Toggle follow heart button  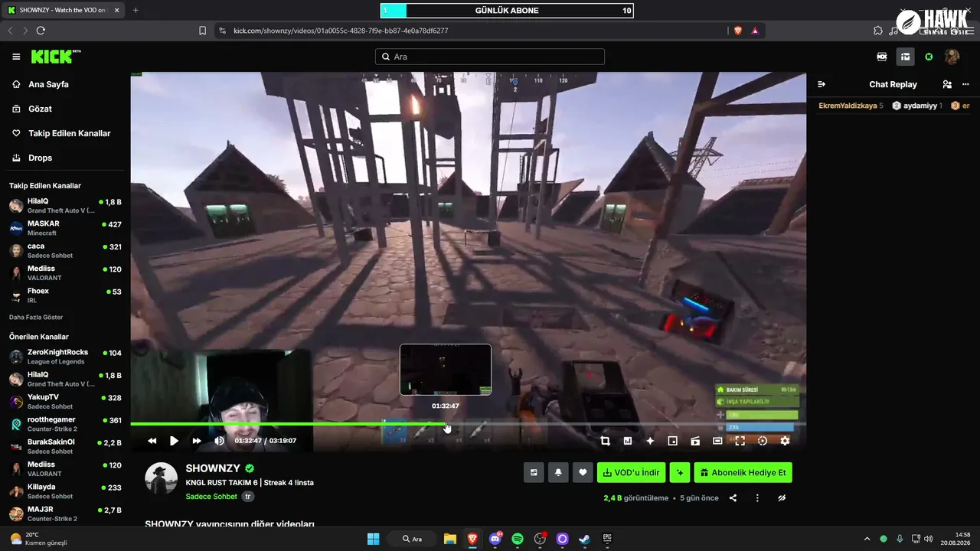[583, 473]
